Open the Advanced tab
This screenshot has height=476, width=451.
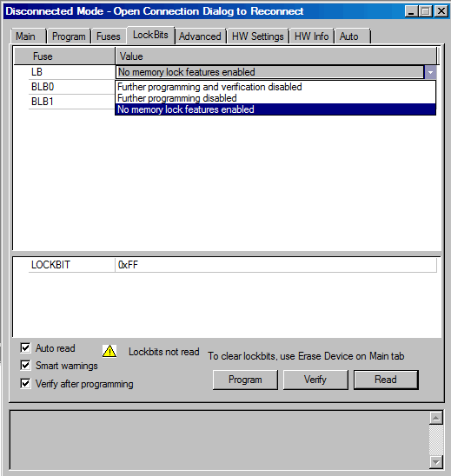200,36
